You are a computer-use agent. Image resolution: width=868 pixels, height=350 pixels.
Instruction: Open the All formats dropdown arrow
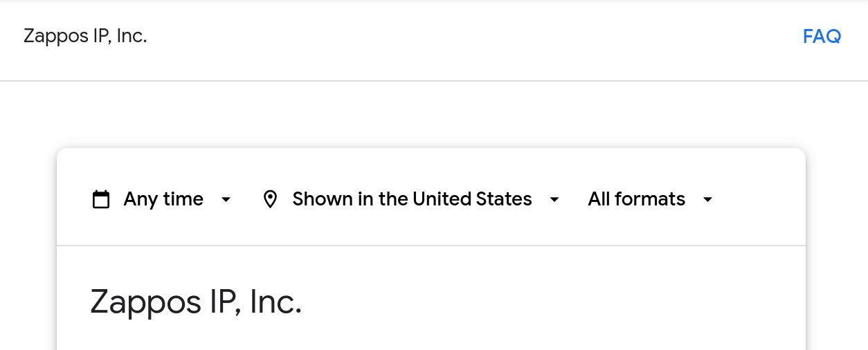tap(707, 200)
